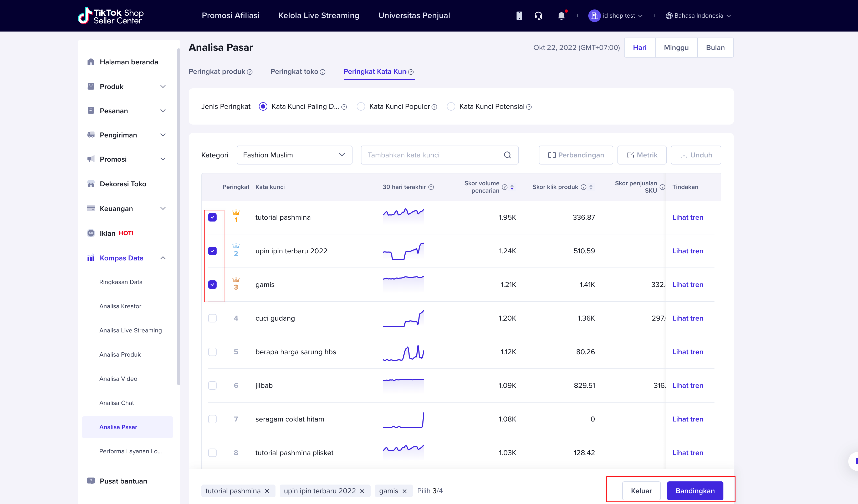
Task: Click the Bandingkan button
Action: click(695, 491)
